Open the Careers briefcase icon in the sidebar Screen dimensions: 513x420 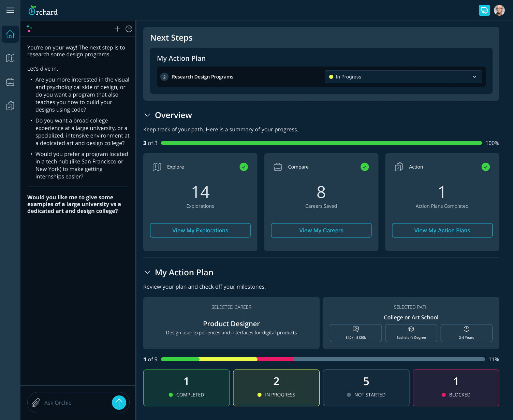pyautogui.click(x=10, y=82)
